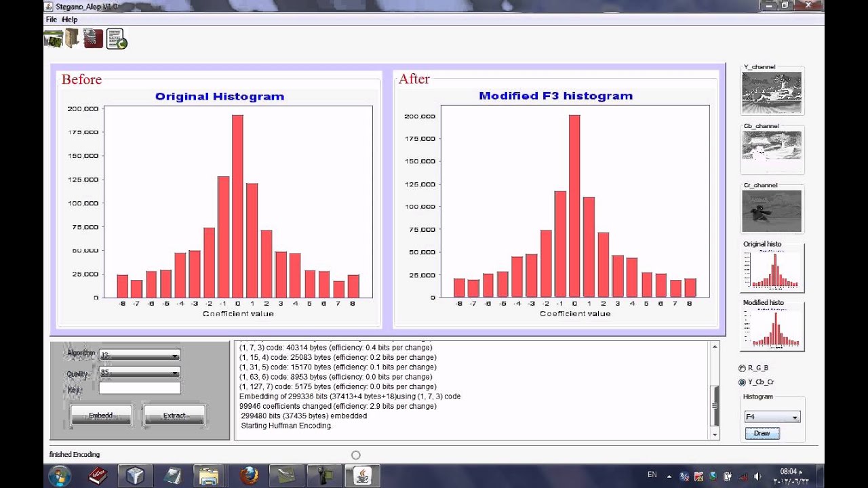This screenshot has height=488, width=868.
Task: Open the Java application taskbar icon
Action: tap(361, 476)
